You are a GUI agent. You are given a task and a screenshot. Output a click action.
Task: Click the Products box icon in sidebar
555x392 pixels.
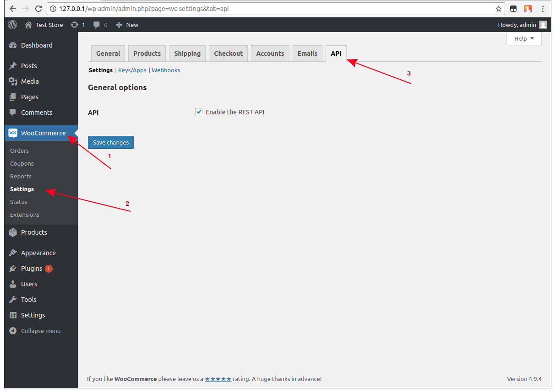coord(13,232)
